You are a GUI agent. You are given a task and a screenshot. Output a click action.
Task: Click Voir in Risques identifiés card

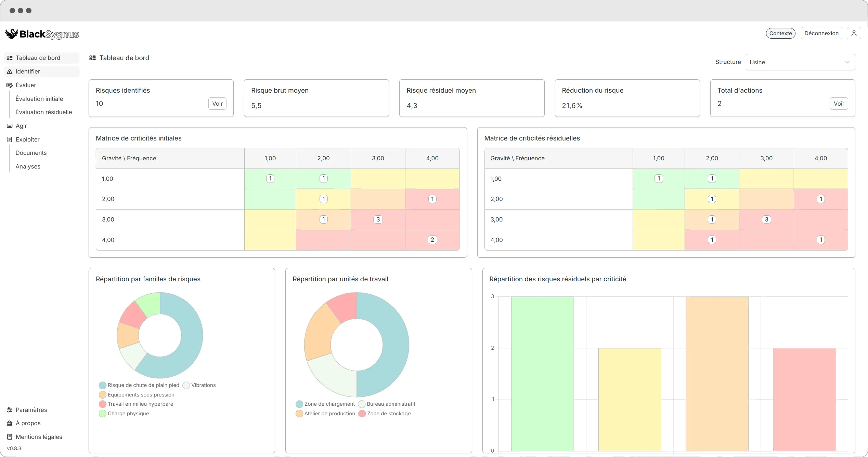[x=217, y=104]
